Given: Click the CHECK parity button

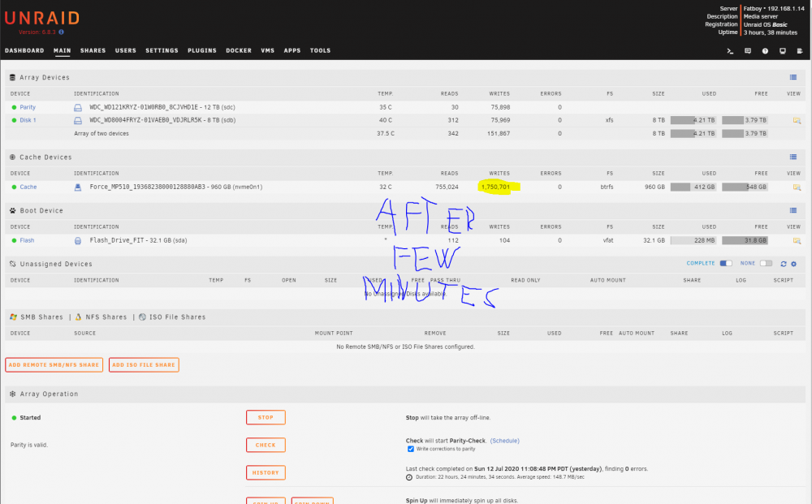Looking at the screenshot, I should (x=266, y=445).
